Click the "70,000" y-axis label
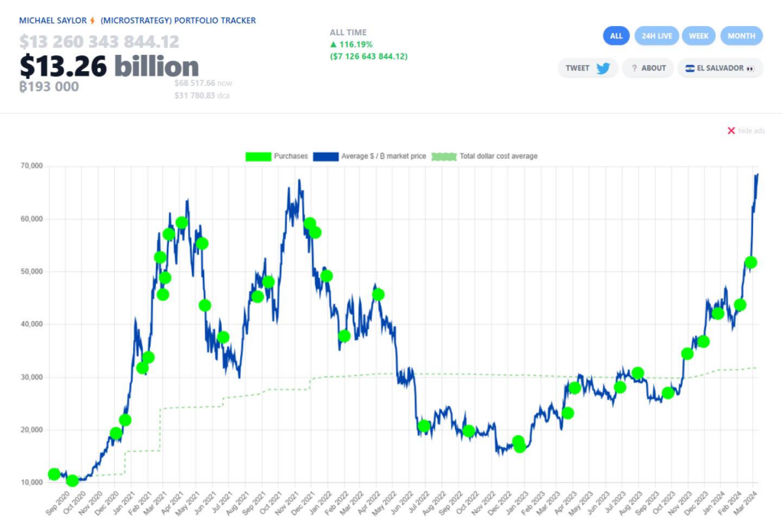The height and width of the screenshot is (532, 783). click(33, 166)
